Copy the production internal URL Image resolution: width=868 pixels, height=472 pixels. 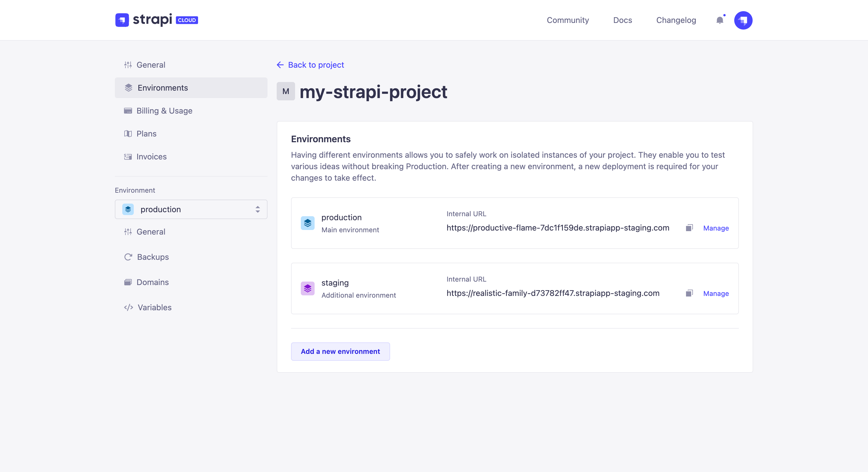pos(689,228)
